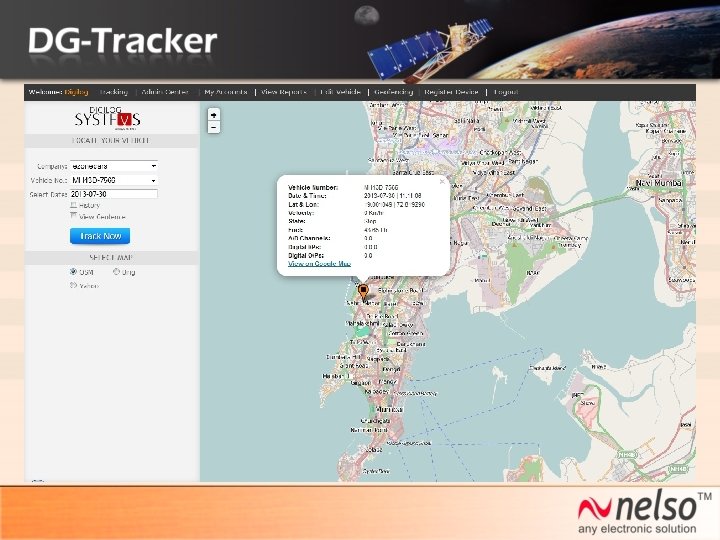720x540 pixels.
Task: Select the Bing map radio button
Action: 116,271
